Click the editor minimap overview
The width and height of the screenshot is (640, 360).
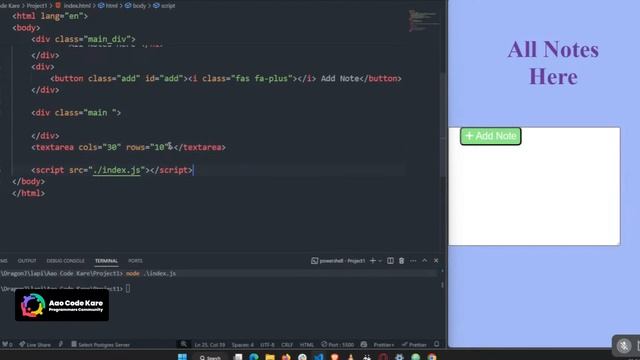pyautogui.click(x=424, y=21)
